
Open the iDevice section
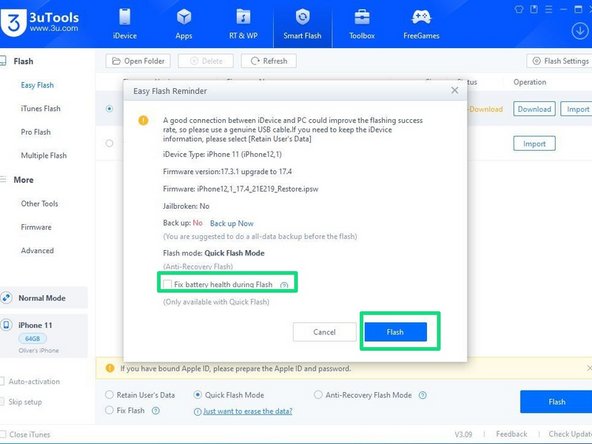coord(125,23)
